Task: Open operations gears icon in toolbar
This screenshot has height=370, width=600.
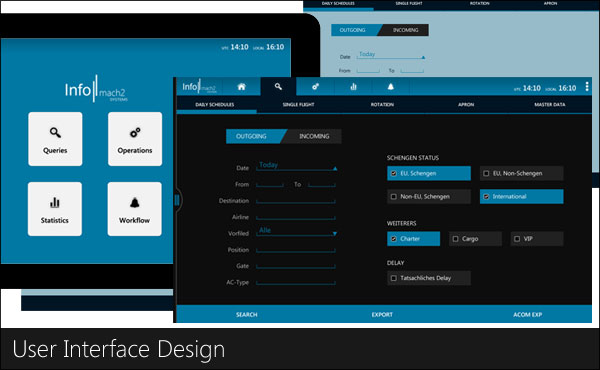Action: pyautogui.click(x=315, y=87)
